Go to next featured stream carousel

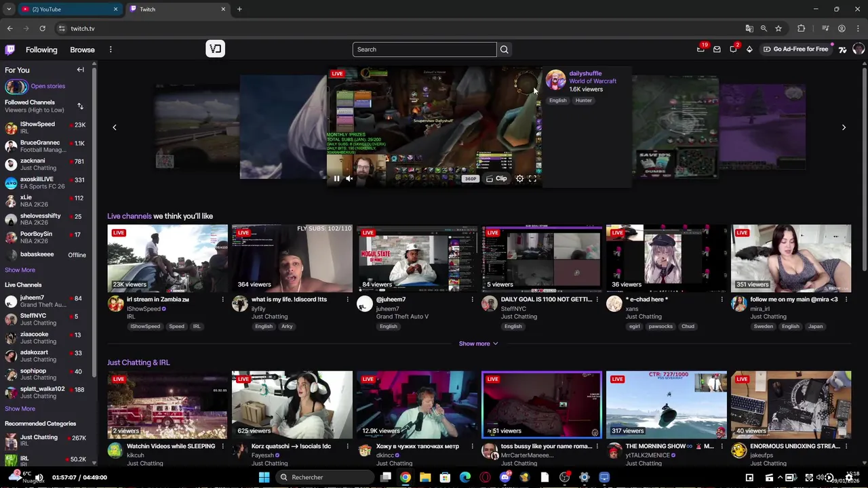pos(844,127)
